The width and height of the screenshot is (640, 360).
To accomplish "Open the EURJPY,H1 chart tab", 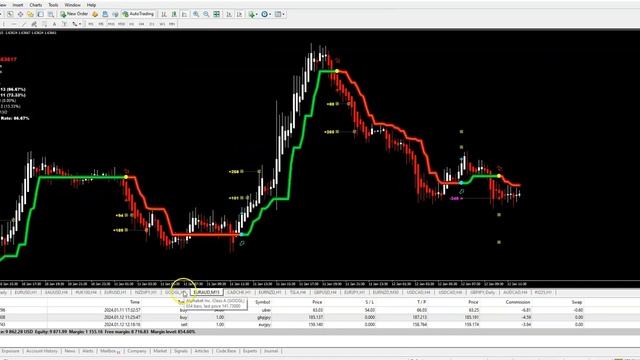I will pos(354,292).
